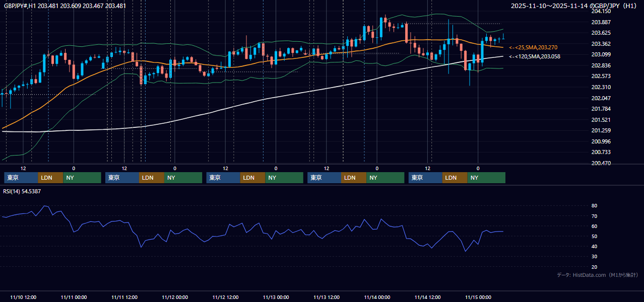Screen dimensions: 644x302
Task: Select the 25 SMA 203.270 label
Action: 533,47
